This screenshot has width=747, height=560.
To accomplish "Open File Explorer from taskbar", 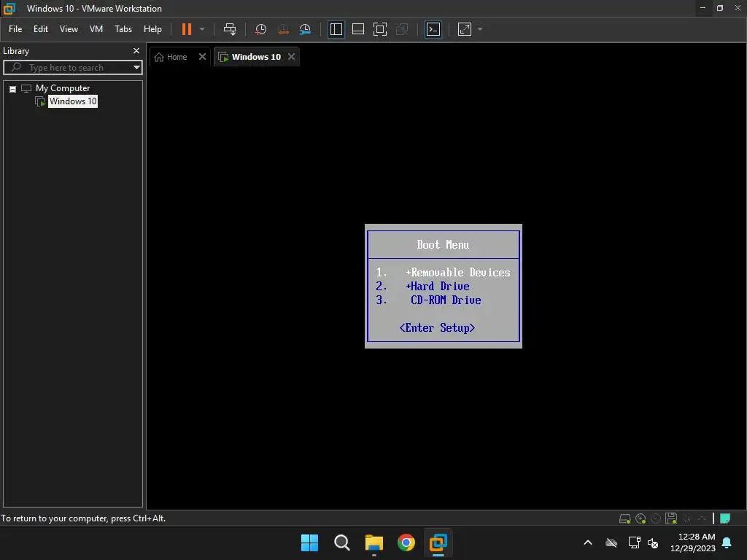I will tap(374, 542).
